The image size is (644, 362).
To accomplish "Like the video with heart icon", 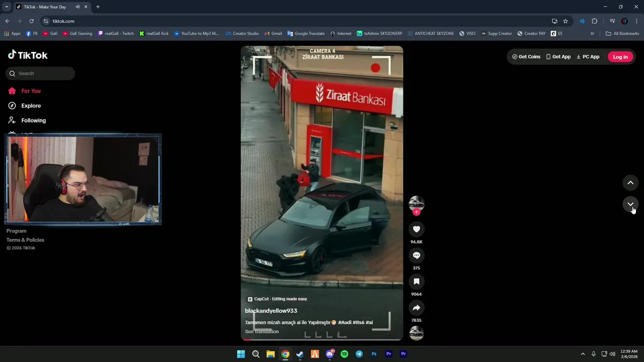I will click(x=416, y=229).
